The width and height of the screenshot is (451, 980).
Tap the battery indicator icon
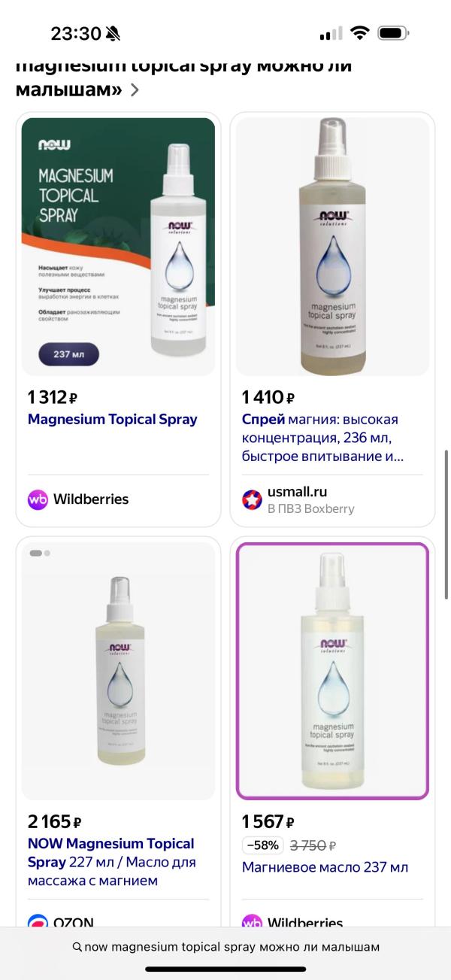pyautogui.click(x=393, y=33)
